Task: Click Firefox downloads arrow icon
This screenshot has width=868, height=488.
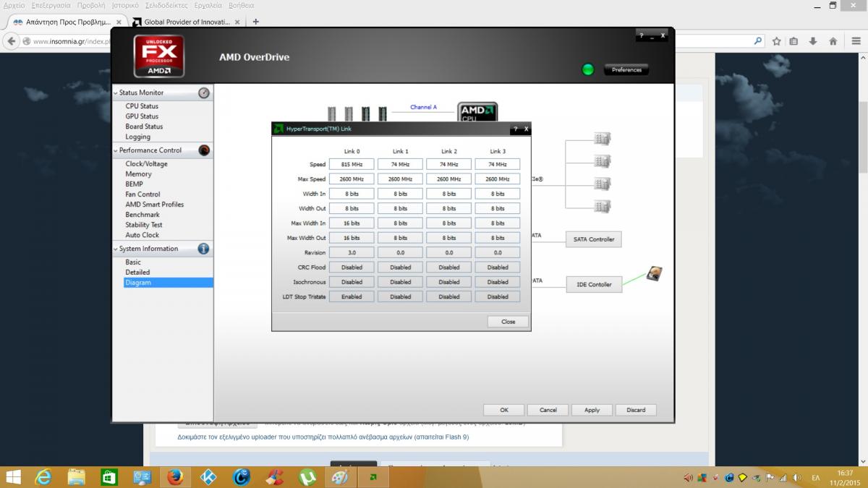Action: (814, 41)
